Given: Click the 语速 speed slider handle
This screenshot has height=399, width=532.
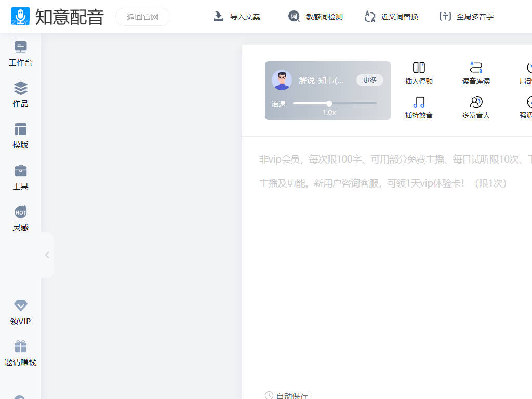Looking at the screenshot, I should (329, 103).
